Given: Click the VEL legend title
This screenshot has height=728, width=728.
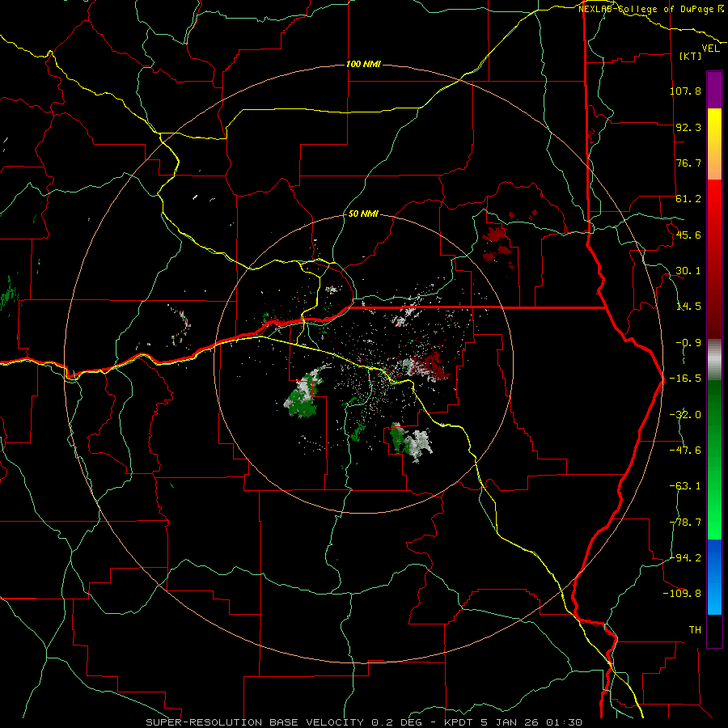Looking at the screenshot, I should pyautogui.click(x=710, y=49).
